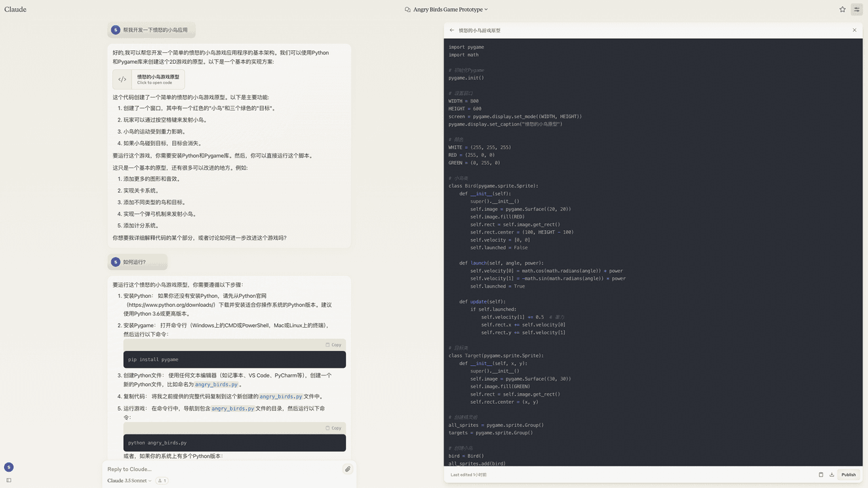Click the Claude logo to go home
868x488 pixels.
(x=16, y=10)
